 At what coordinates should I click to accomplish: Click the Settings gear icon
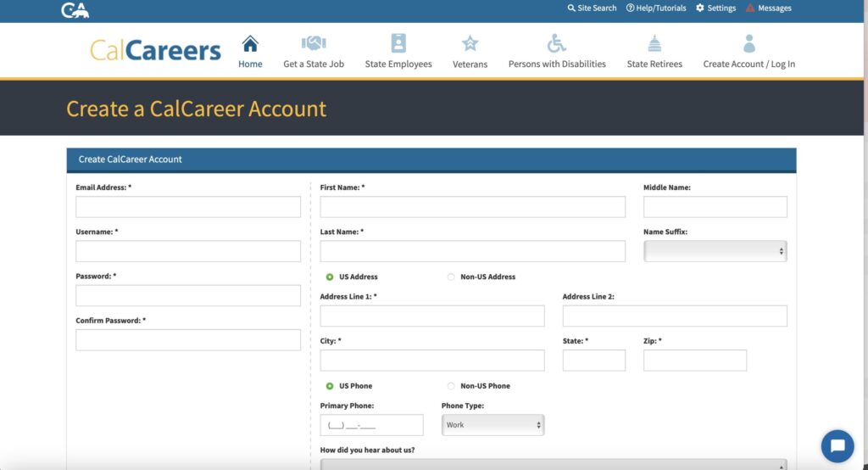(699, 8)
